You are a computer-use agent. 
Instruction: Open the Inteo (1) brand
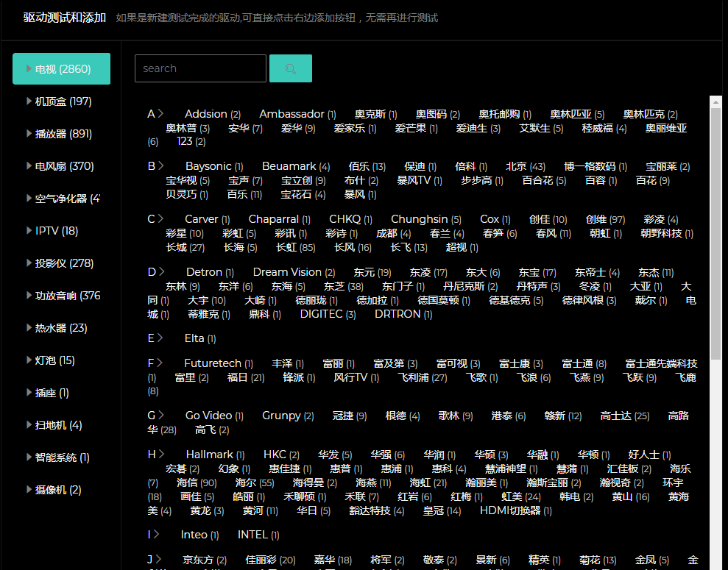(x=199, y=535)
